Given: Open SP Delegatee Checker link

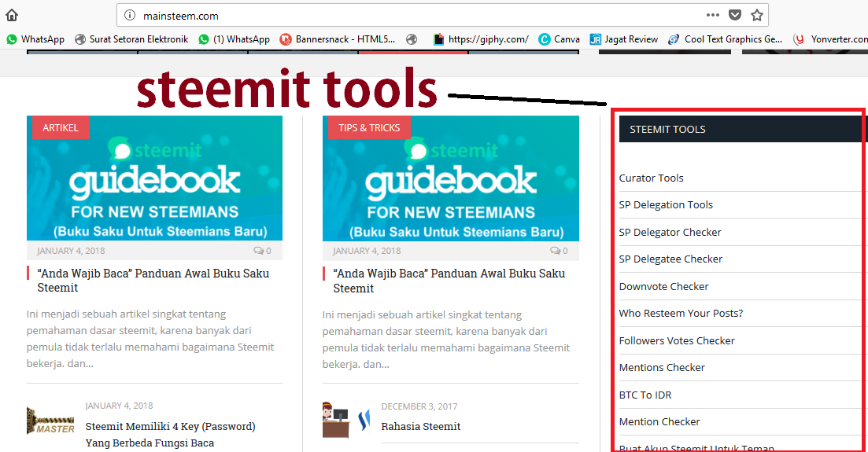Looking at the screenshot, I should pos(670,259).
